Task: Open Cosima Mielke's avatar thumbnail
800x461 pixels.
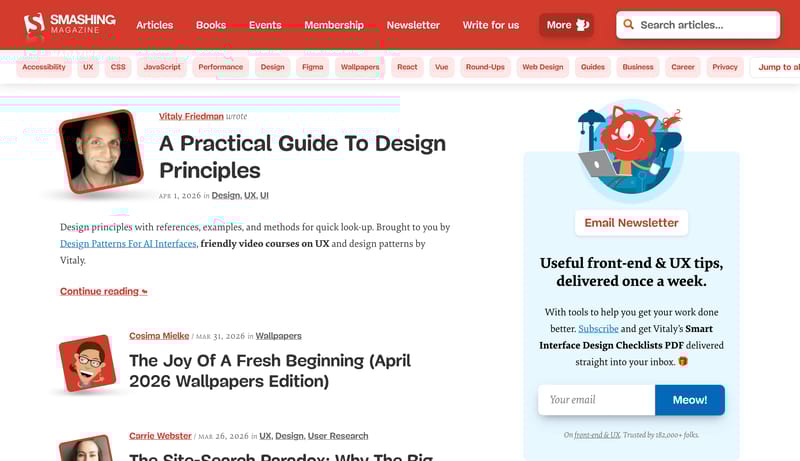Action: (x=87, y=363)
